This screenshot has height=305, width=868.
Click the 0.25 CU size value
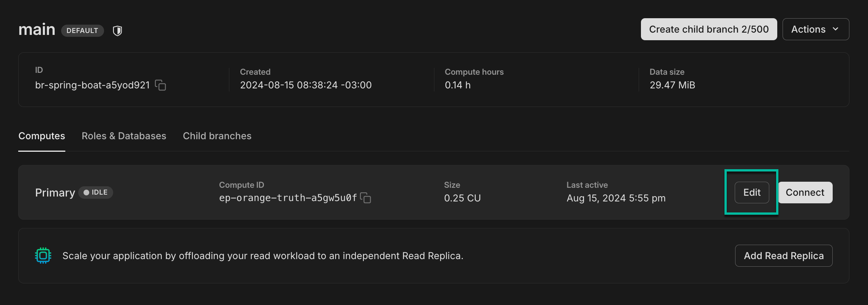[462, 198]
